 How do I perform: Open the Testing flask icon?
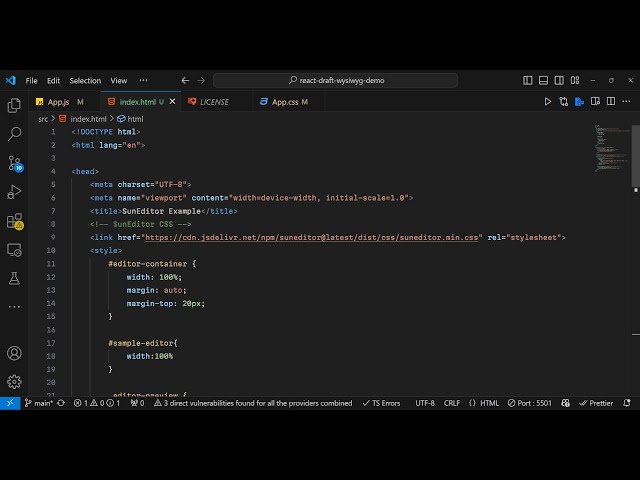click(x=14, y=278)
